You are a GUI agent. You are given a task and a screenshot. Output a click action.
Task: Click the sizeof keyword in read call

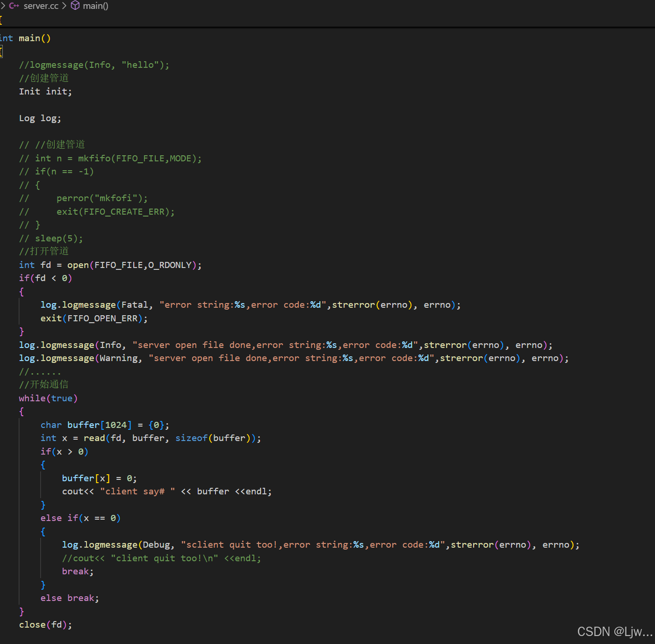point(191,438)
